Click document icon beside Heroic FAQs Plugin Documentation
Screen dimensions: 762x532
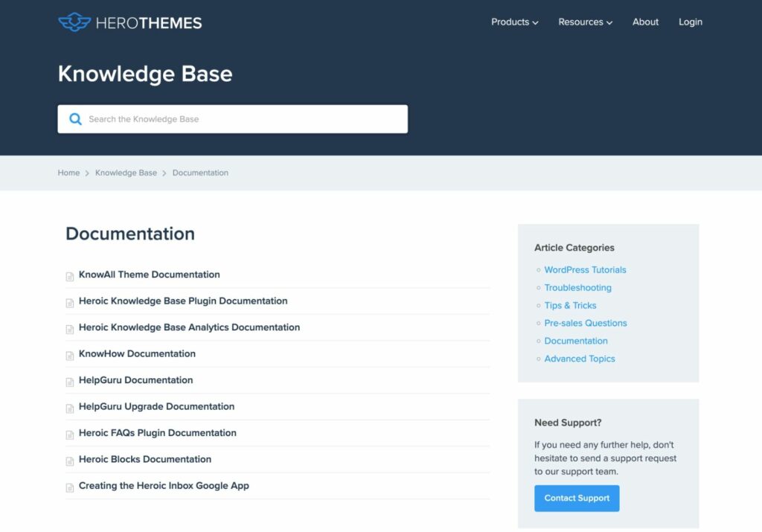69,435
